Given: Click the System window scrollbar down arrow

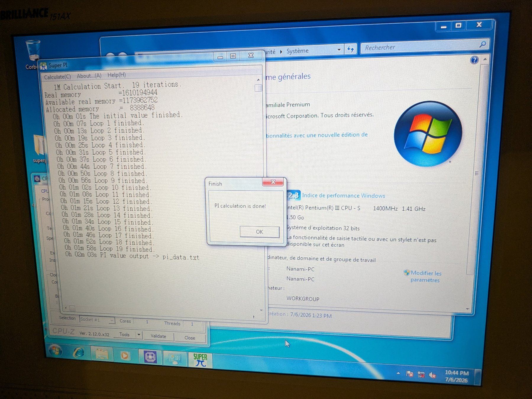Looking at the screenshot, I should (x=468, y=309).
